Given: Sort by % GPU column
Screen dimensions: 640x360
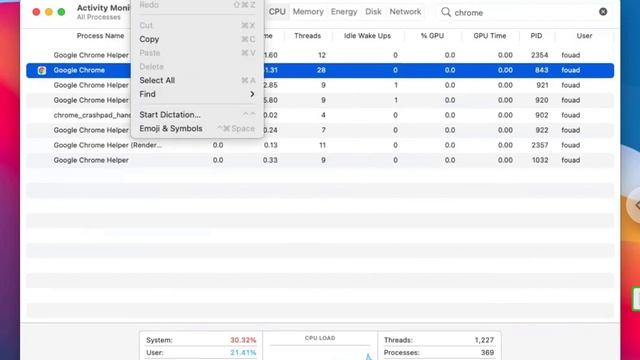Looking at the screenshot, I should 432,36.
